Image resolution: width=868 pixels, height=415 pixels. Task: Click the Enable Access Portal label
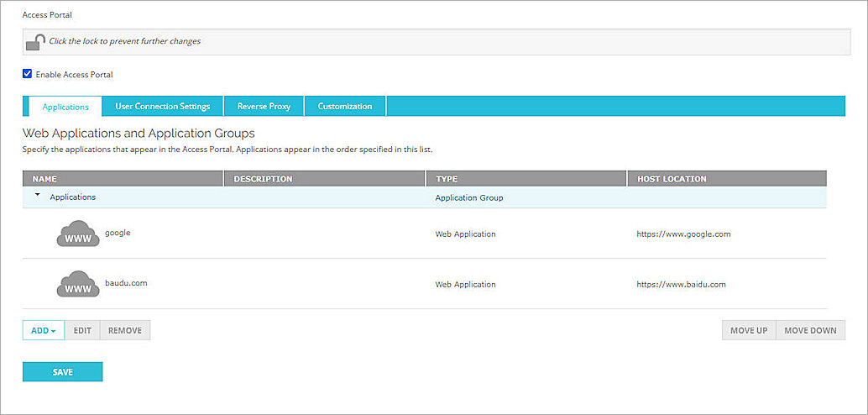click(74, 74)
